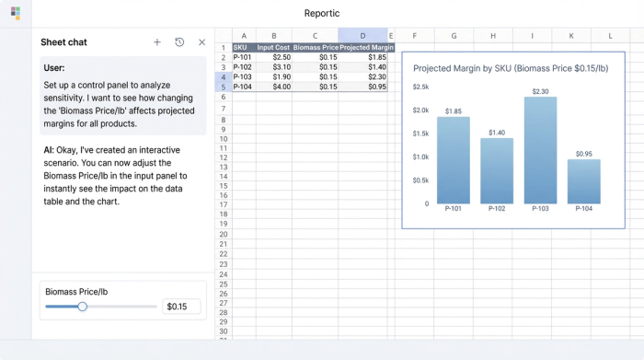This screenshot has height=360, width=644.
Task: Select the $0.95 projected margin cell
Action: click(362, 87)
